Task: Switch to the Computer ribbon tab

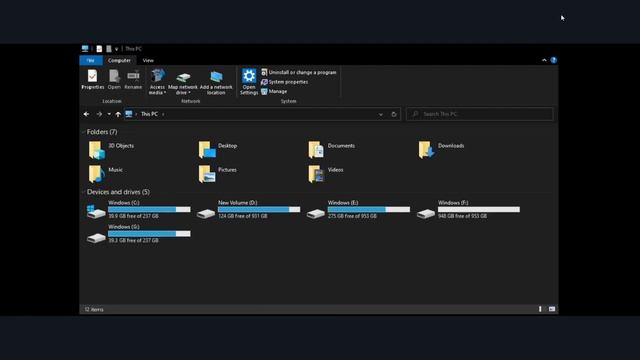Action: [x=119, y=60]
